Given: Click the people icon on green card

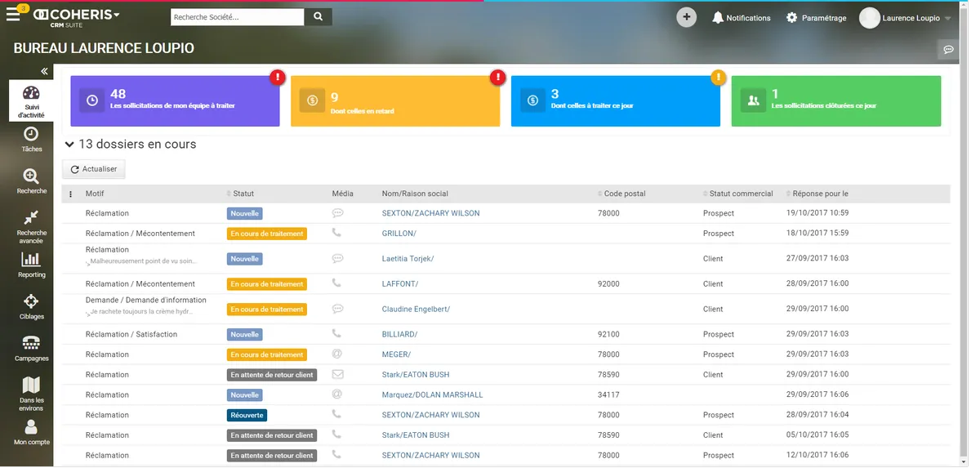Looking at the screenshot, I should 753,100.
